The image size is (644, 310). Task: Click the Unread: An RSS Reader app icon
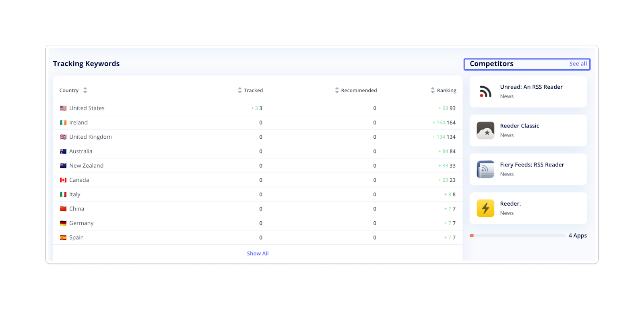[485, 92]
